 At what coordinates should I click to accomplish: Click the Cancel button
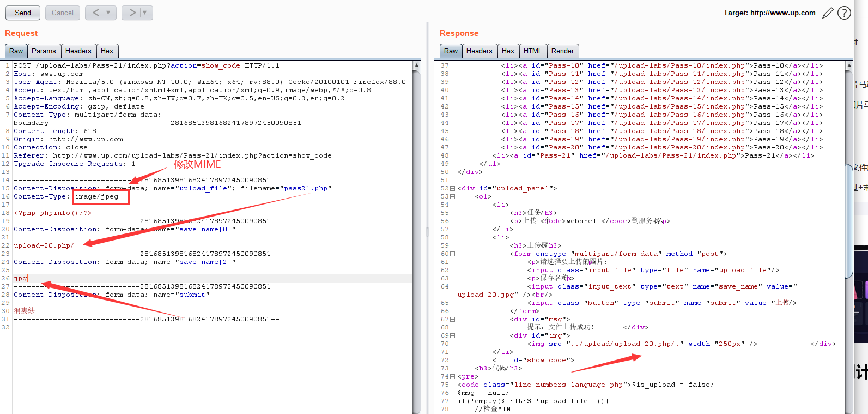click(x=63, y=13)
